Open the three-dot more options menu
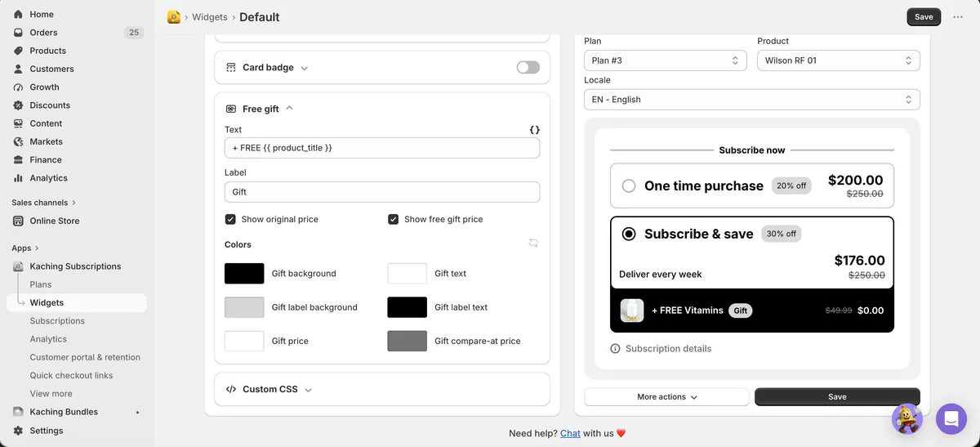The width and height of the screenshot is (980, 447). (958, 17)
